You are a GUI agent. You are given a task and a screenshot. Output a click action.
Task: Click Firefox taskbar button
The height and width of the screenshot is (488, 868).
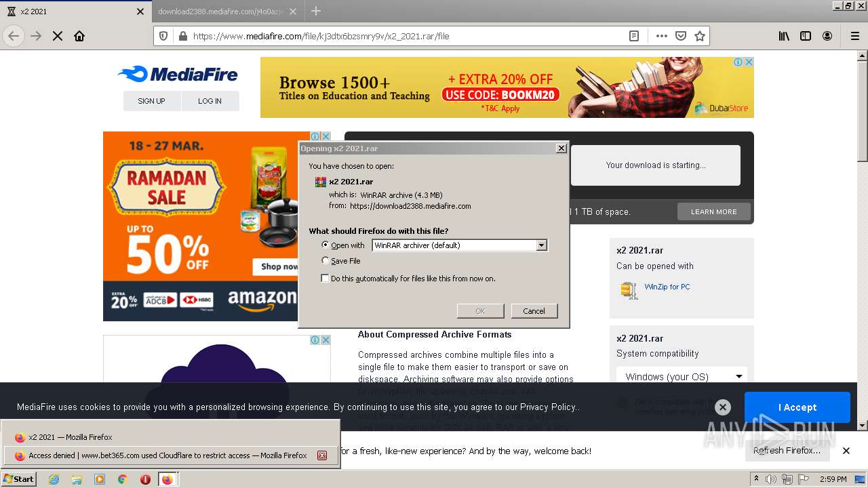point(167,479)
